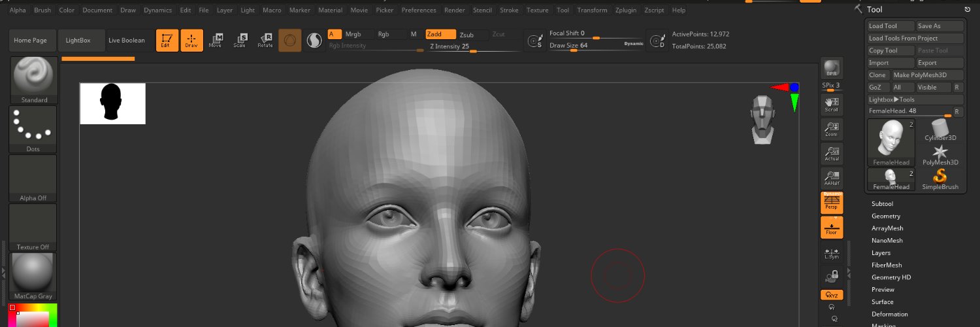Screen dimensions: 980x327
Task: Enable the Rgb channel button
Action: coord(391,34)
